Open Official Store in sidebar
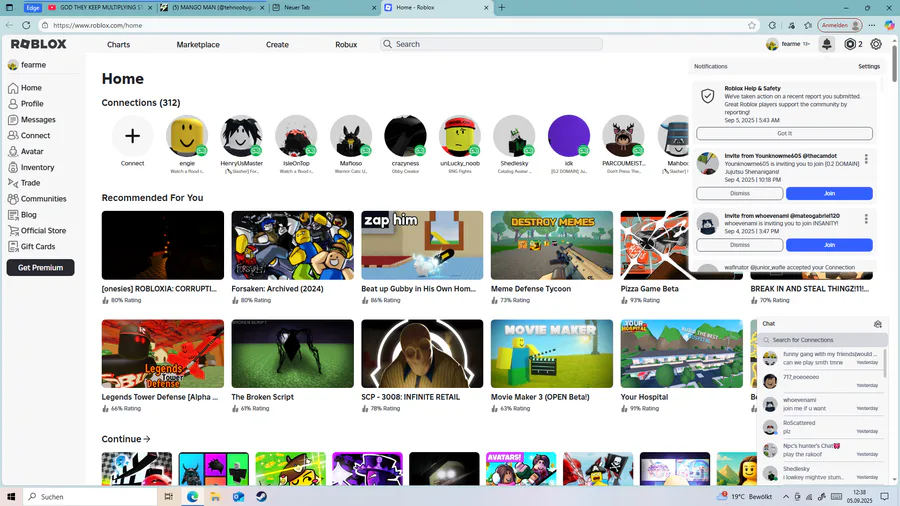Image resolution: width=900 pixels, height=506 pixels. [x=37, y=231]
